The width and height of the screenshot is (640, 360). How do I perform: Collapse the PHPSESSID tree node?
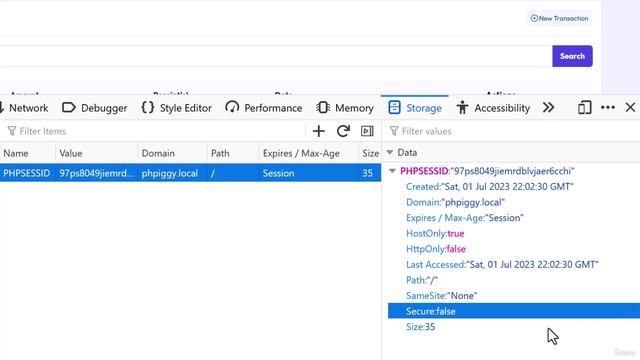pyautogui.click(x=392, y=171)
